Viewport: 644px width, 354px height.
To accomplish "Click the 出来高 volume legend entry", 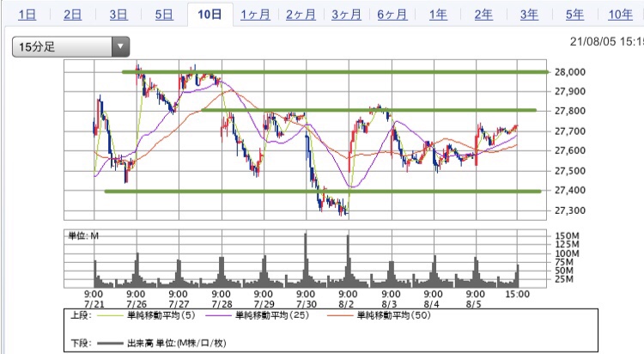I will point(161,343).
